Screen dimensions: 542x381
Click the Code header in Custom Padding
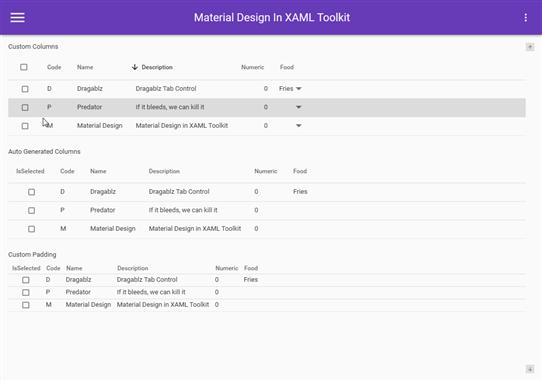tap(53, 268)
